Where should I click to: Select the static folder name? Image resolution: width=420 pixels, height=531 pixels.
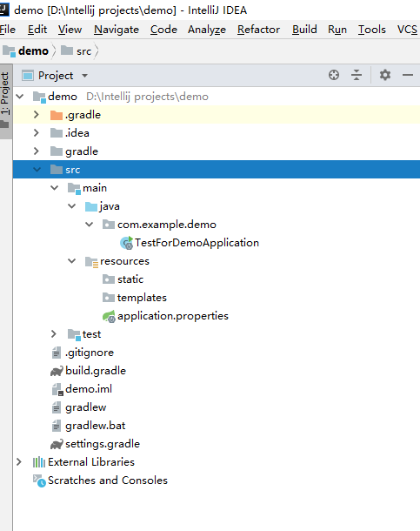click(x=130, y=279)
